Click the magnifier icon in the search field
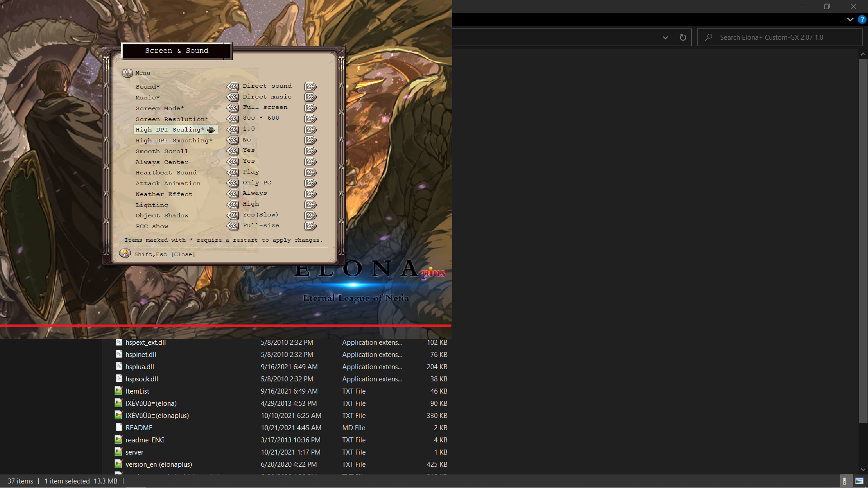The height and width of the screenshot is (488, 868). coord(709,37)
